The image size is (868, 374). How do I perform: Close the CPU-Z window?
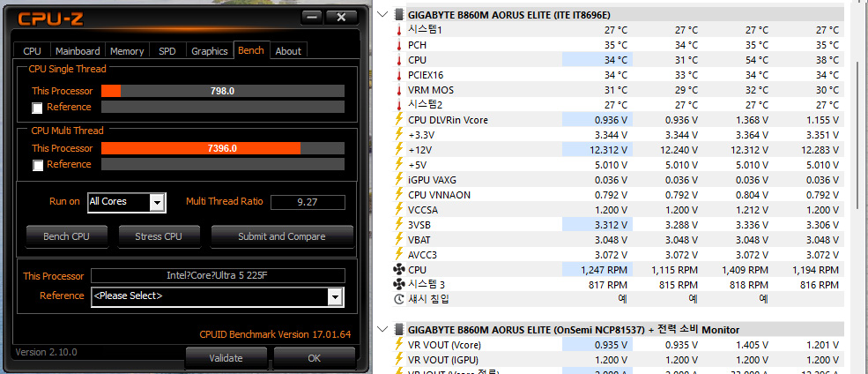point(342,17)
